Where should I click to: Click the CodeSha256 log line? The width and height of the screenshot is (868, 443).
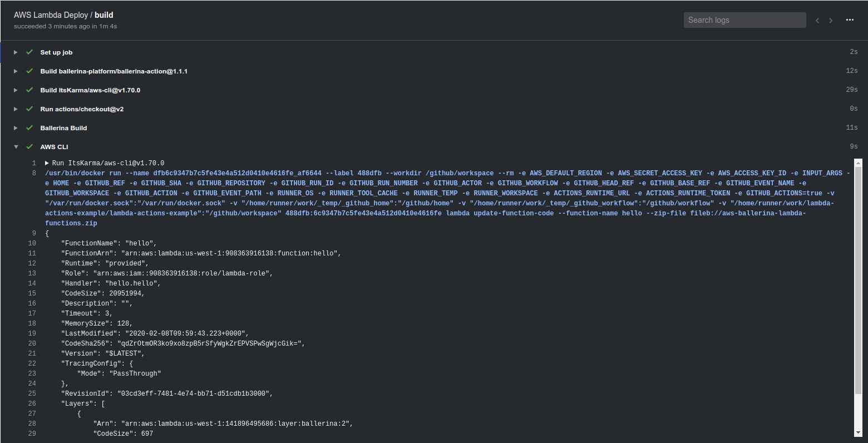click(183, 343)
